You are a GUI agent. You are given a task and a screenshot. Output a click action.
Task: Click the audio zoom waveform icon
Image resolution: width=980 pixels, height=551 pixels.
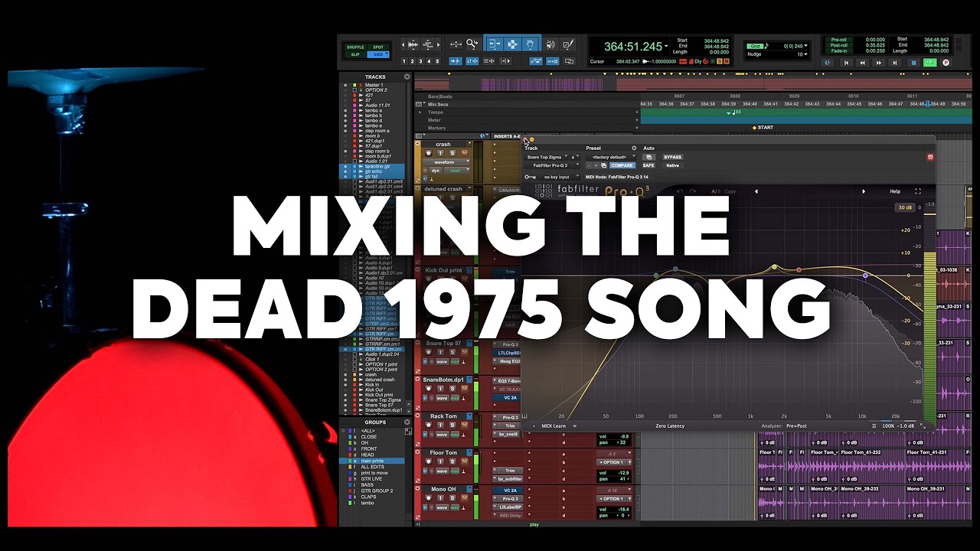click(x=413, y=44)
